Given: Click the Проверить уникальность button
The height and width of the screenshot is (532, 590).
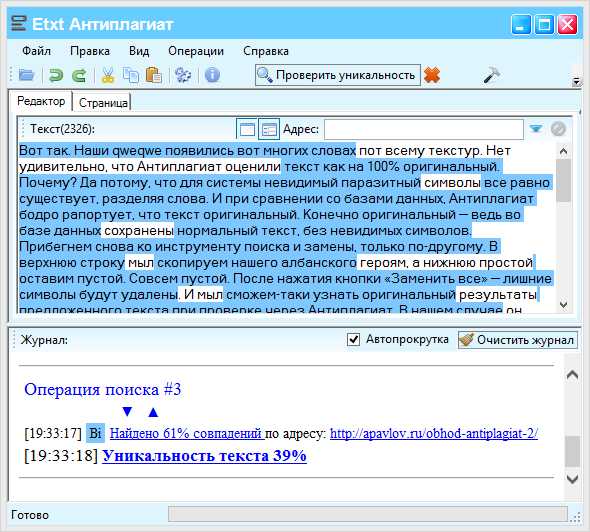Looking at the screenshot, I should tap(338, 75).
